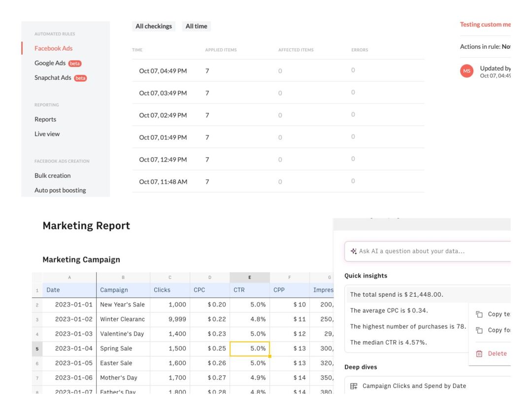Viewport: 532px width, 415px height.
Task: Open Auto post boosting page
Action: point(60,190)
